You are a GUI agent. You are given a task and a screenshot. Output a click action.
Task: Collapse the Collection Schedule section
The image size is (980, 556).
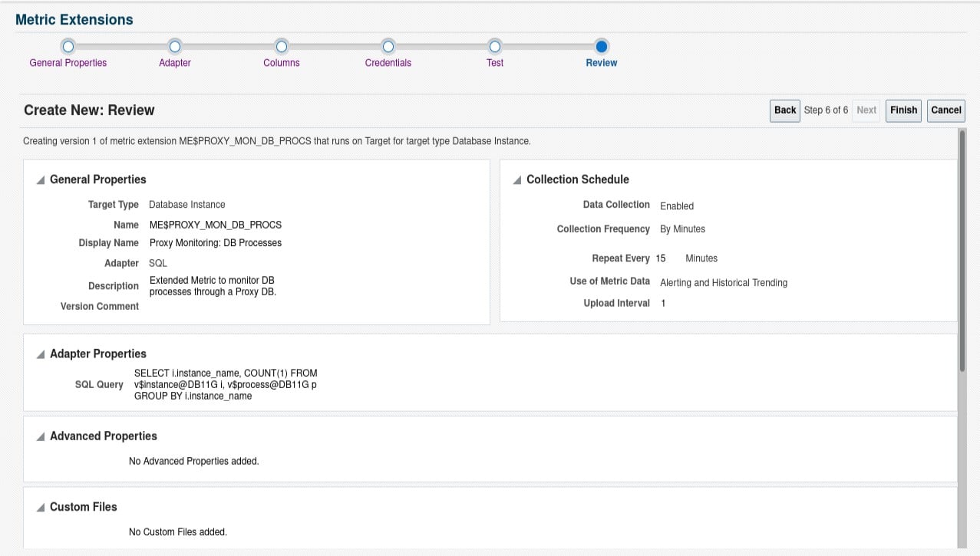517,179
